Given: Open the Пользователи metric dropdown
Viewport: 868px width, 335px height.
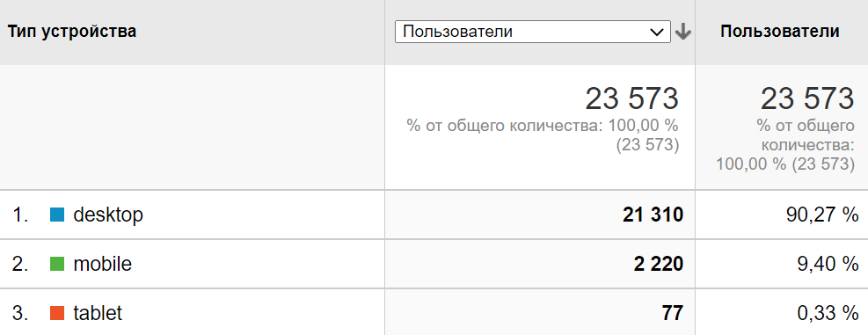Looking at the screenshot, I should click(533, 32).
